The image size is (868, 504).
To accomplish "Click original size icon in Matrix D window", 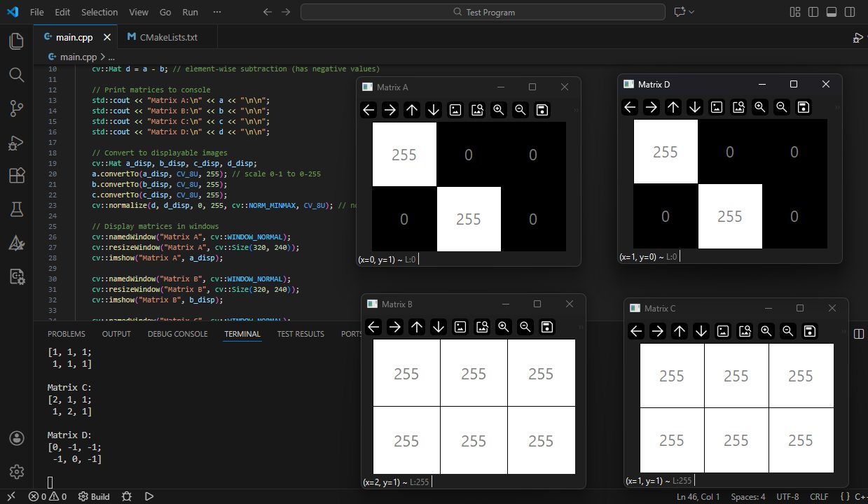I will coord(717,107).
